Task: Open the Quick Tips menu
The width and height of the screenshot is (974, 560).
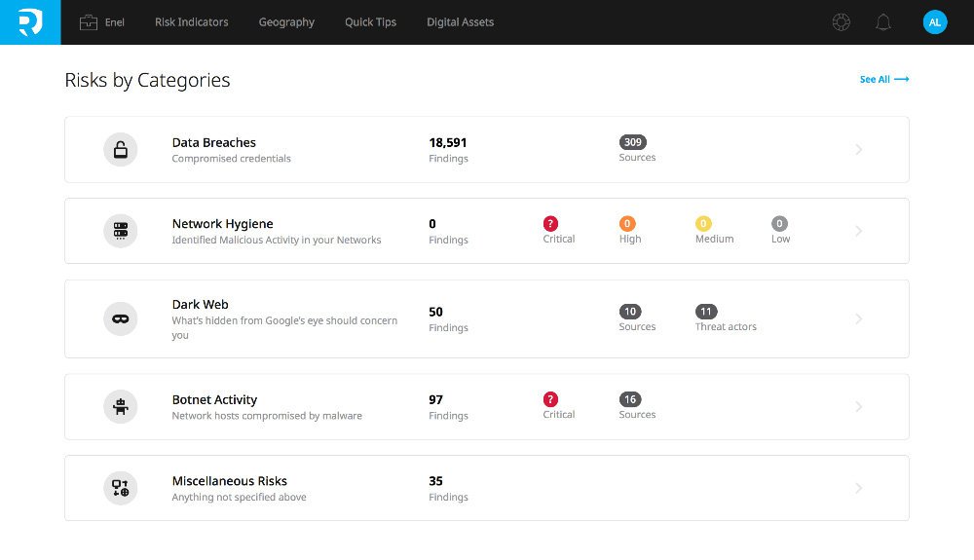Action: [370, 22]
